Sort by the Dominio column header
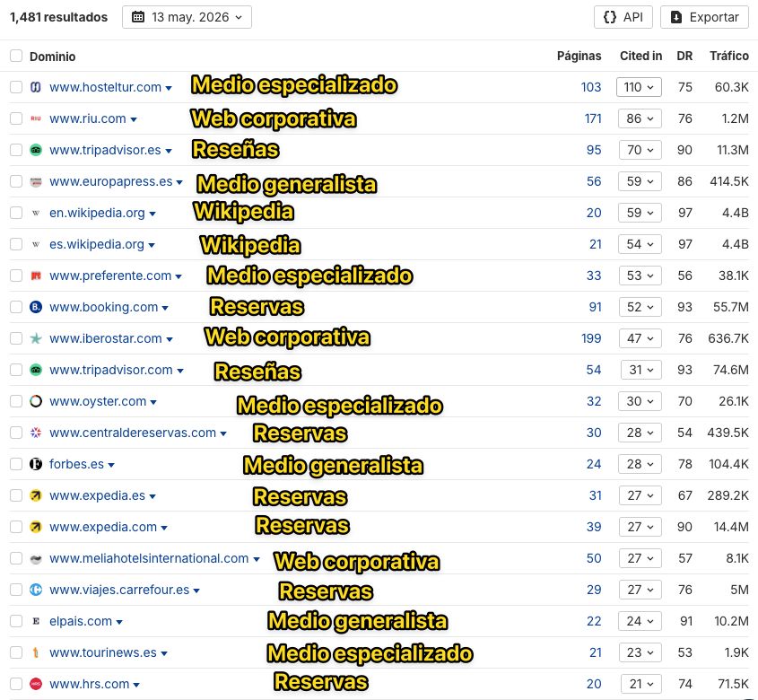 pos(52,57)
